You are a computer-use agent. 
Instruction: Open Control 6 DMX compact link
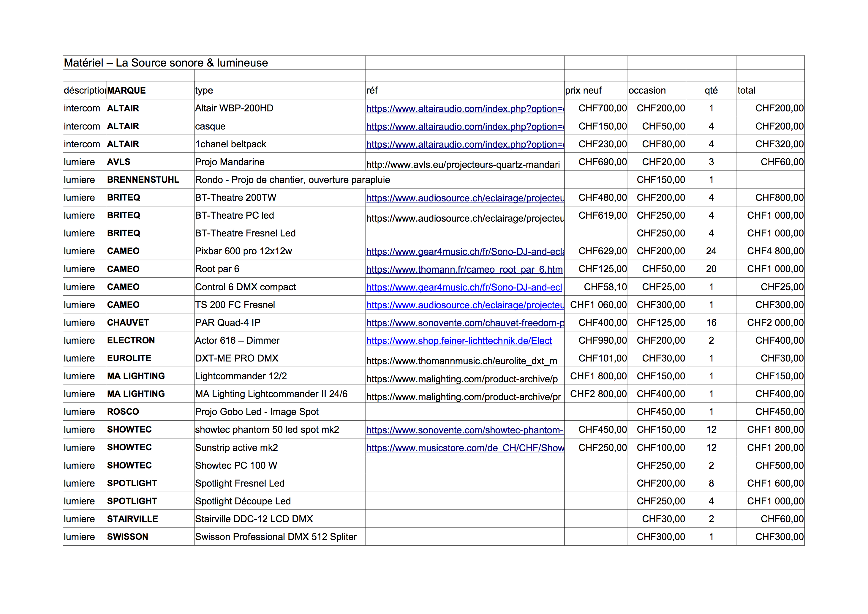[464, 287]
